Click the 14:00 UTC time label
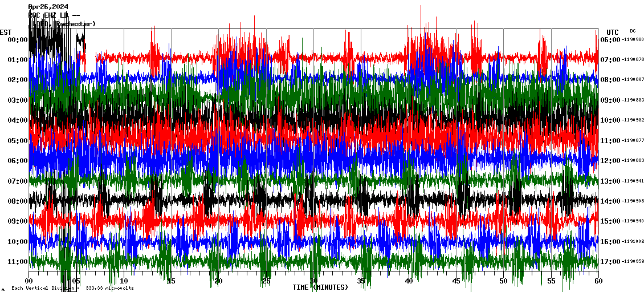Image resolution: width=644 pixels, height=296 pixels. pyautogui.click(x=610, y=201)
